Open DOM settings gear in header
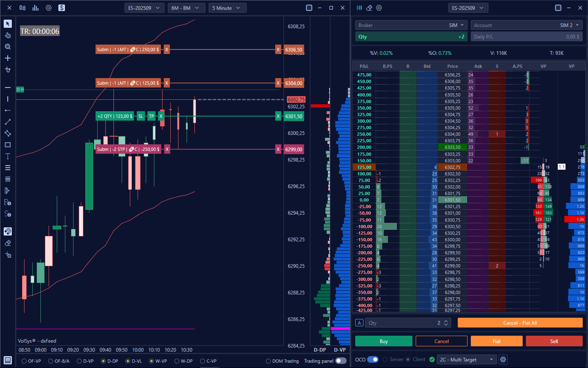 click(x=379, y=8)
